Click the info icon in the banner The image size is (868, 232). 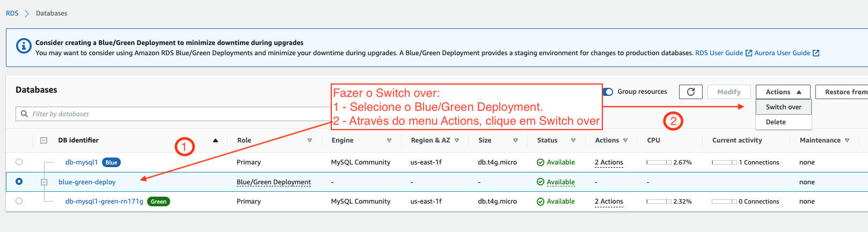click(24, 46)
